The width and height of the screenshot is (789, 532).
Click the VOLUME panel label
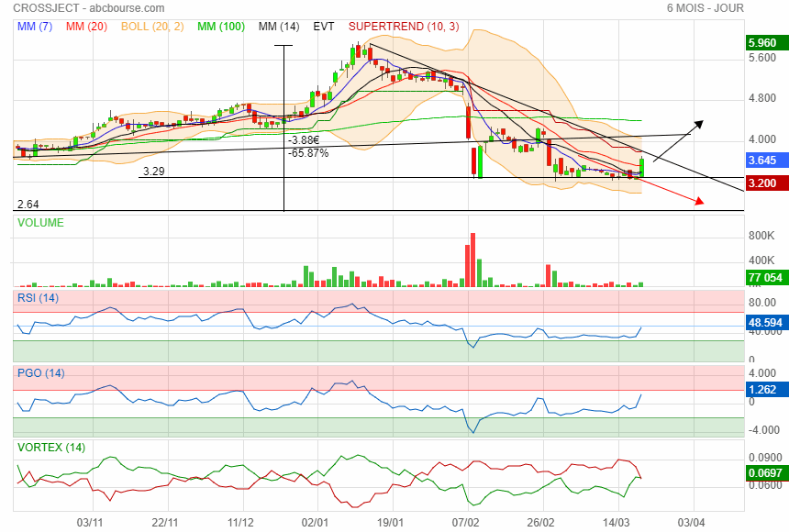coord(40,223)
